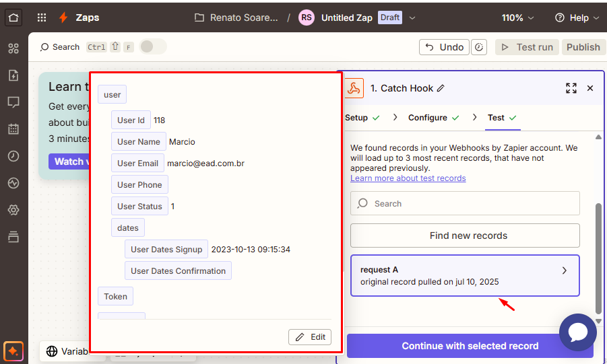The image size is (607, 364).
Task: Toggle the switch next to Search
Action: pyautogui.click(x=153, y=47)
